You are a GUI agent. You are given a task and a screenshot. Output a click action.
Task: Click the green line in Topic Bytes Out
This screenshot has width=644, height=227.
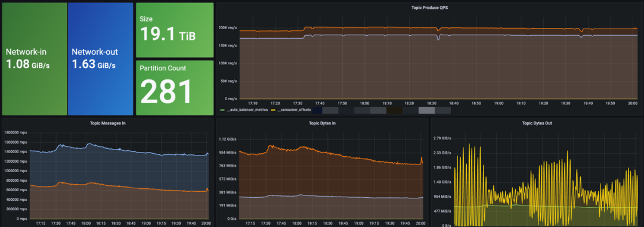click(x=546, y=207)
